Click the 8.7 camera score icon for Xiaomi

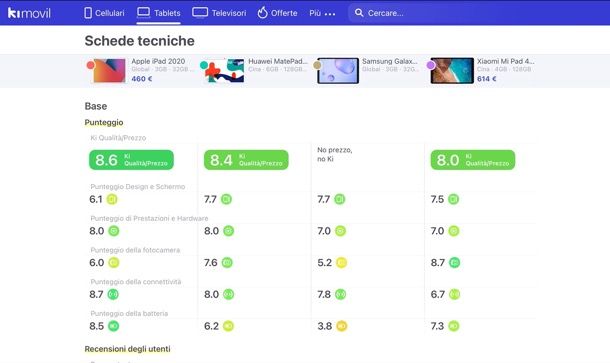point(454,263)
